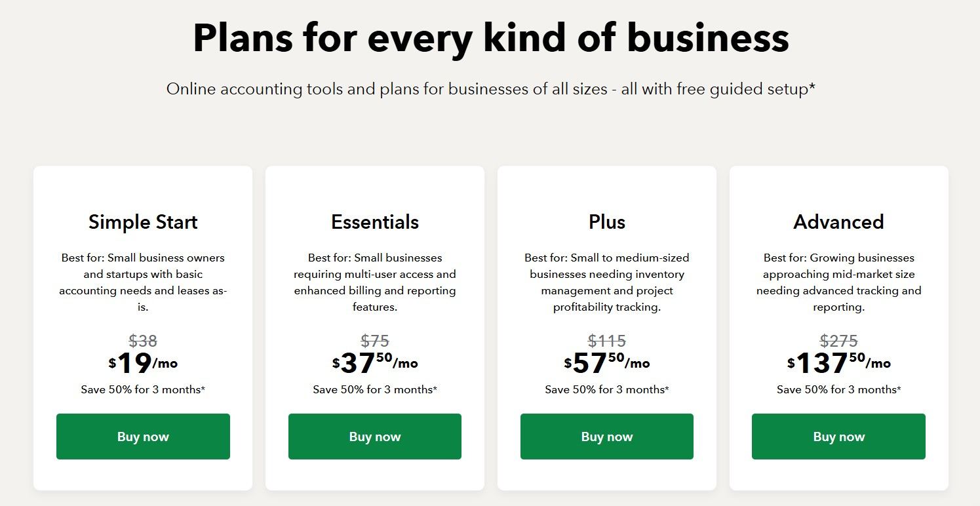Viewport: 980px width, 506px height.
Task: Click the Buy now button for Simple Start
Action: point(143,436)
